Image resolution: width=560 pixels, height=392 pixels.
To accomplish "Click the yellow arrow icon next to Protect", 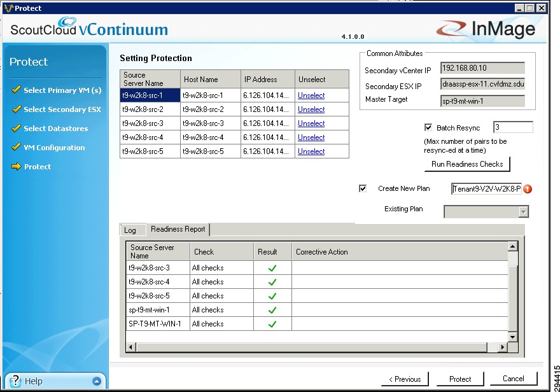I will click(16, 166).
